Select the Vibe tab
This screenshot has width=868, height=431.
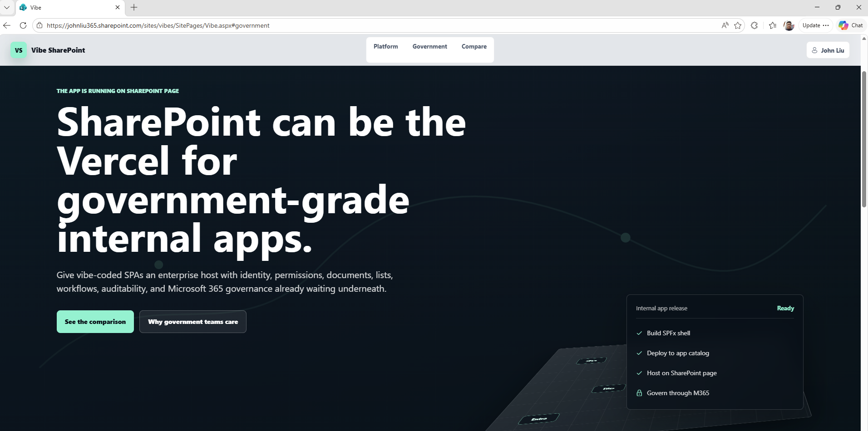[x=70, y=7]
